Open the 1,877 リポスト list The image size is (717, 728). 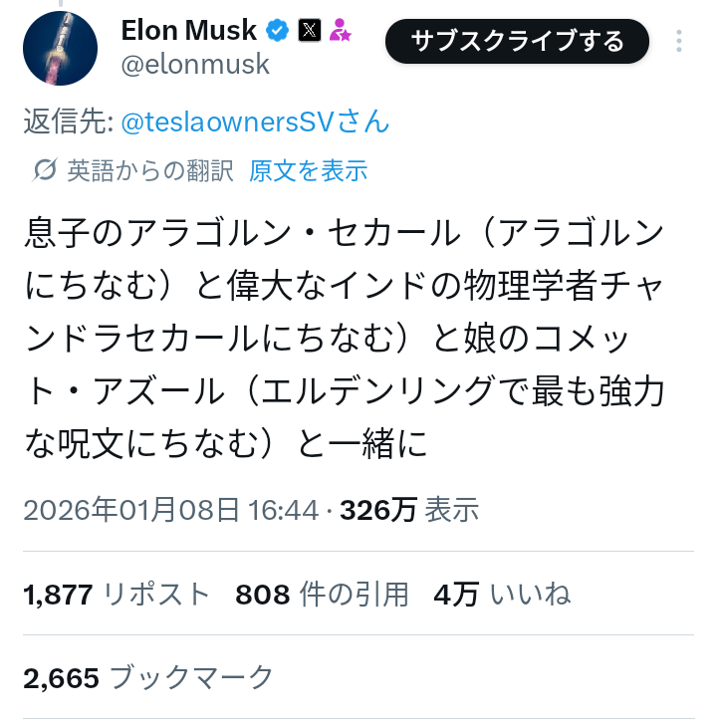coord(117,595)
